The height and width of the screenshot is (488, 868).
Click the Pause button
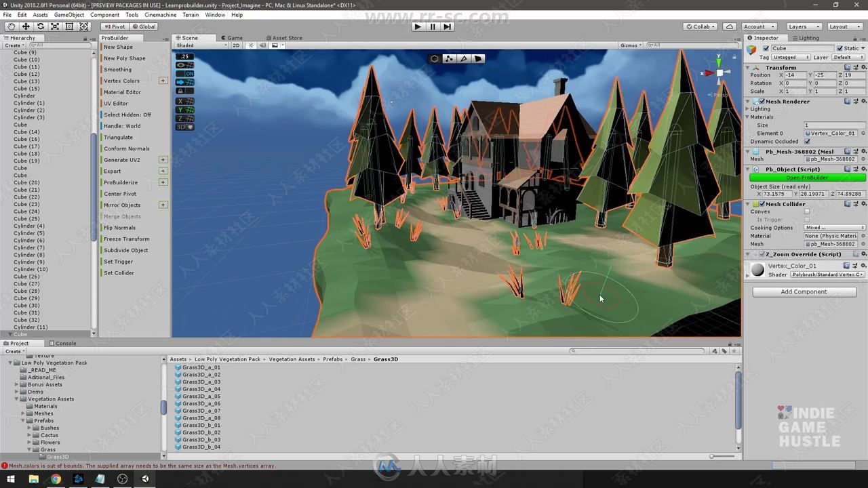pos(433,26)
